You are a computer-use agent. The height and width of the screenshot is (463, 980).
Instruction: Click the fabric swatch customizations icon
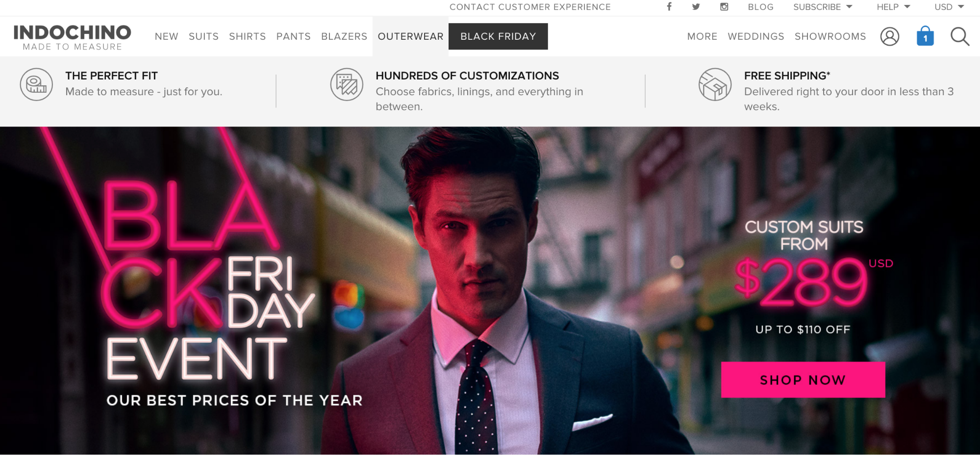tap(347, 84)
